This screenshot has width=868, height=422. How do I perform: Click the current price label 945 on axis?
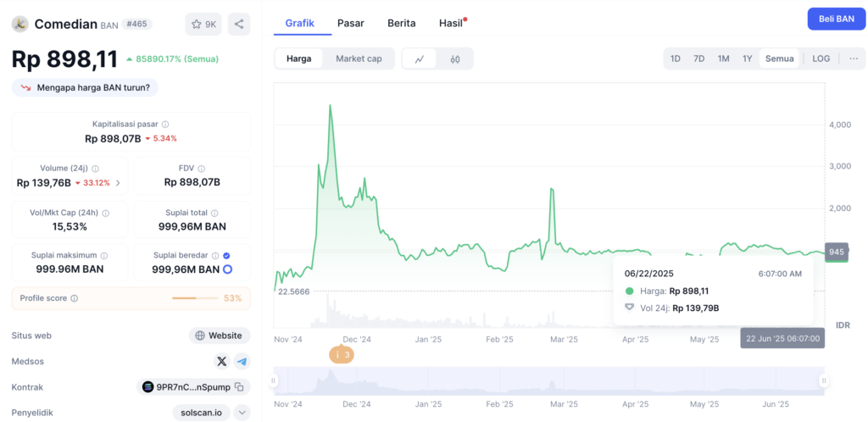click(x=837, y=252)
